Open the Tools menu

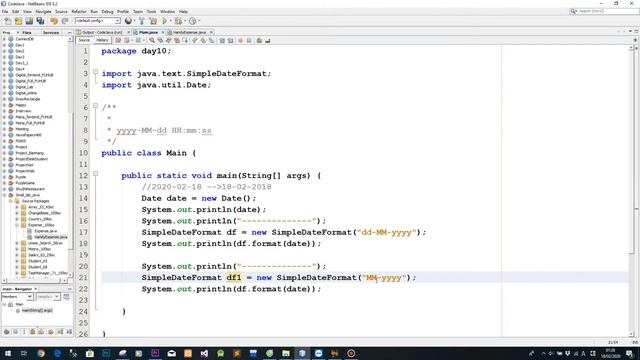pyautogui.click(x=151, y=11)
